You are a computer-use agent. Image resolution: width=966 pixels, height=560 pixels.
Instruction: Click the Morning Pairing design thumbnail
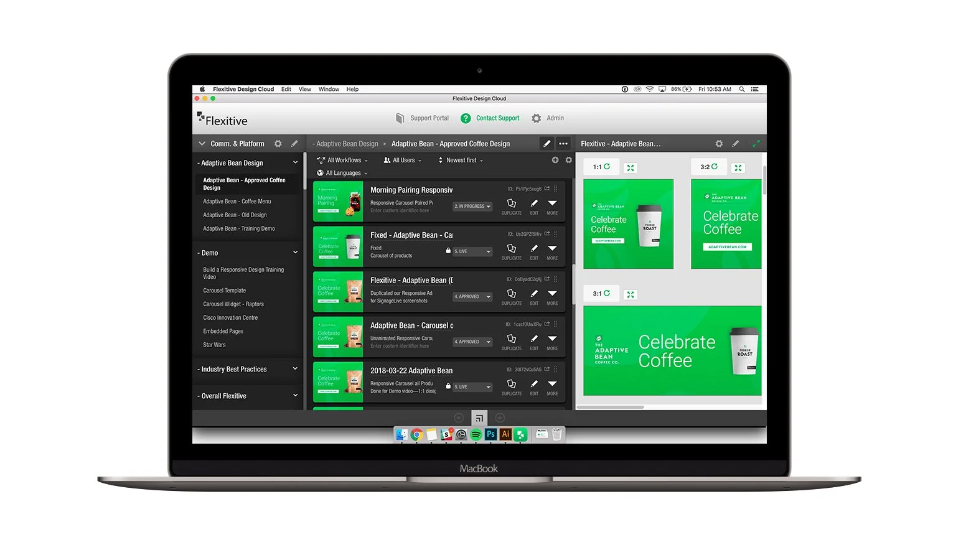click(338, 201)
